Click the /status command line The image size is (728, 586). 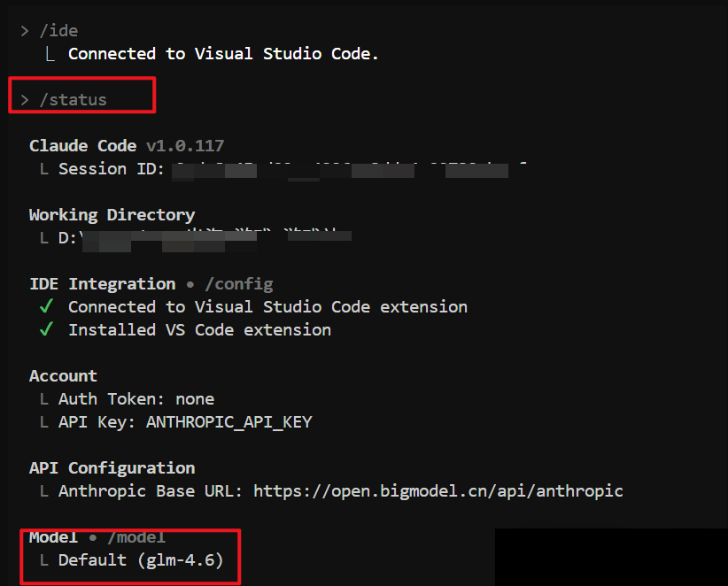pos(73,100)
